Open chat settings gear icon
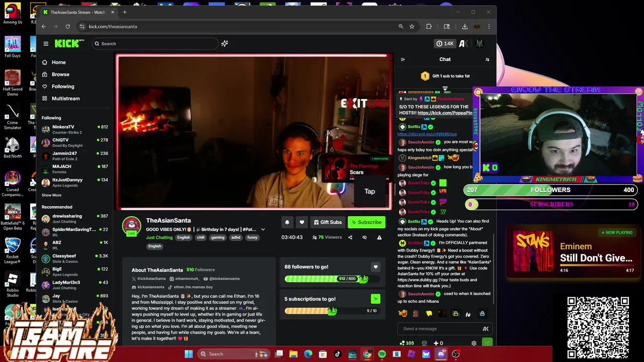 pyautogui.click(x=473, y=343)
